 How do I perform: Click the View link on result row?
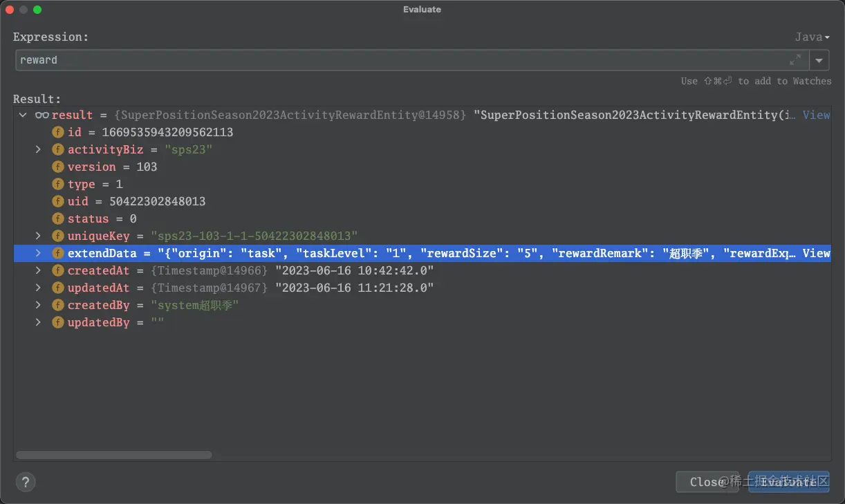pos(816,115)
